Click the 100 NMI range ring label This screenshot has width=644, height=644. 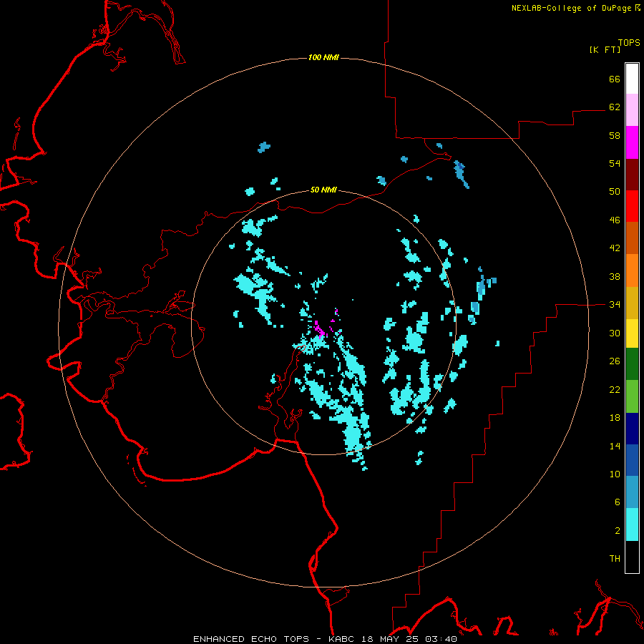pos(323,57)
